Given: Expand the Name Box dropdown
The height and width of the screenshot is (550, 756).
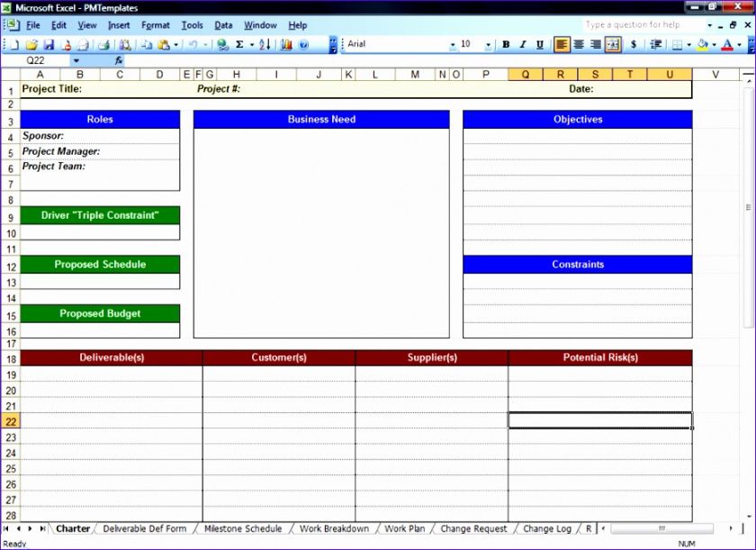Looking at the screenshot, I should point(76,60).
